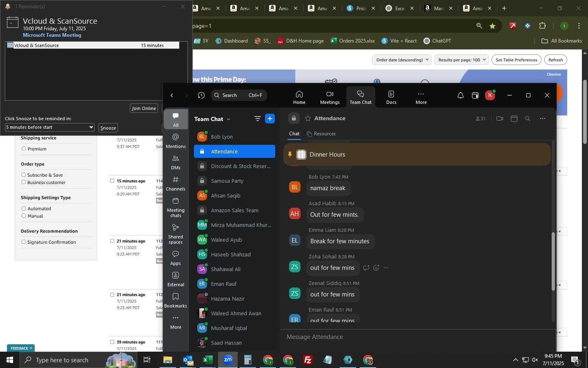Check Business customer order type
Image resolution: width=588 pixels, height=368 pixels.
click(24, 182)
